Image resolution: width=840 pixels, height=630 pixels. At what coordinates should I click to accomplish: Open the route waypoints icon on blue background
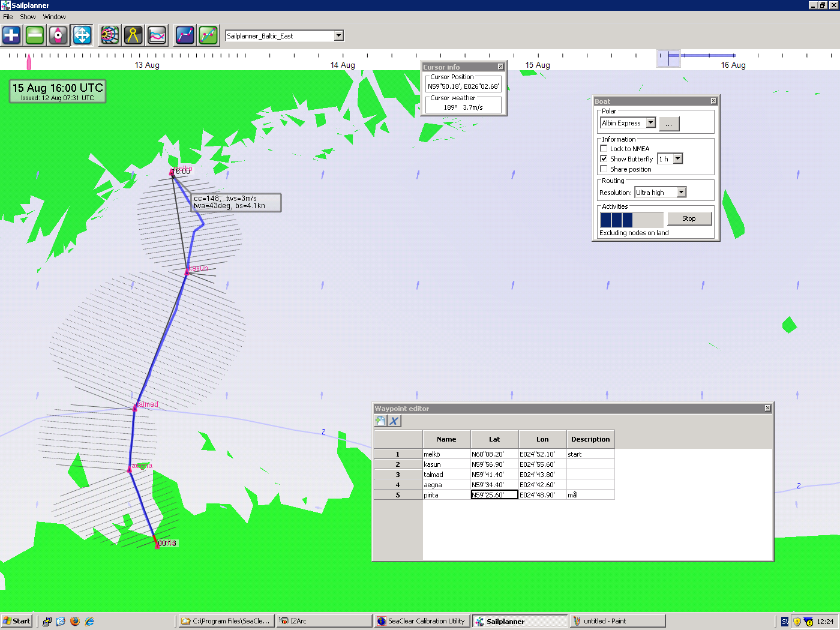click(185, 35)
